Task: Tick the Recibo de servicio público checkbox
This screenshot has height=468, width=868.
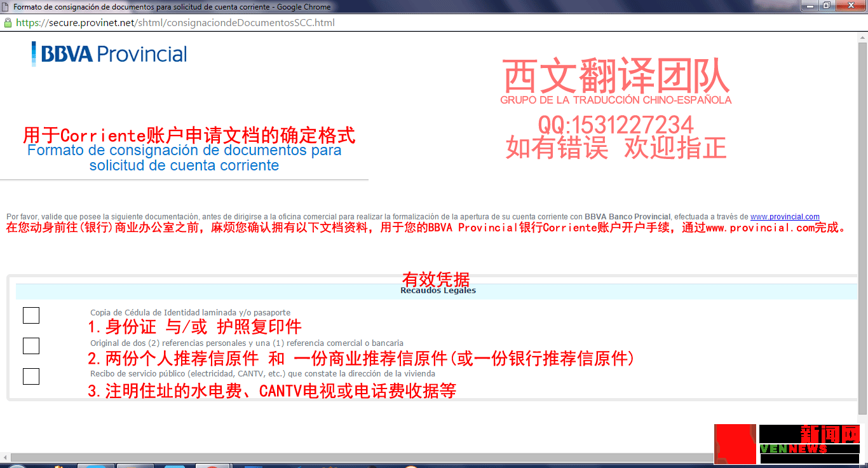Action: (x=31, y=376)
